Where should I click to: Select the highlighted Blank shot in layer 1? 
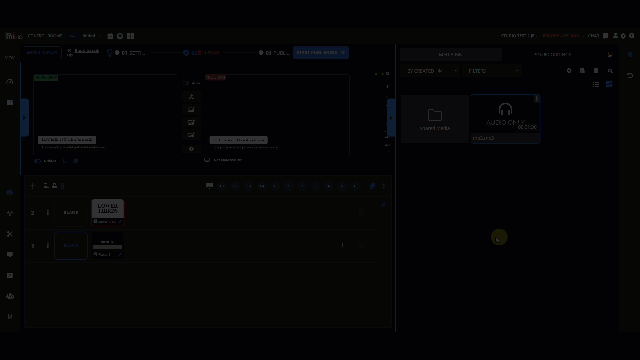[x=71, y=245]
